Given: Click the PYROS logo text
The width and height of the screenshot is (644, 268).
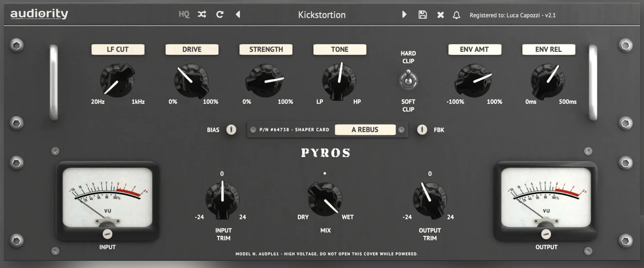Looking at the screenshot, I should (325, 153).
